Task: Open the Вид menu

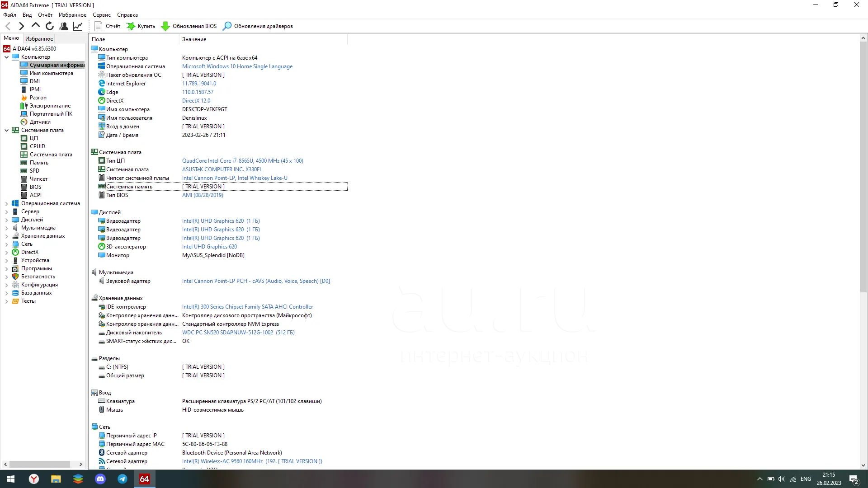Action: pyautogui.click(x=27, y=15)
